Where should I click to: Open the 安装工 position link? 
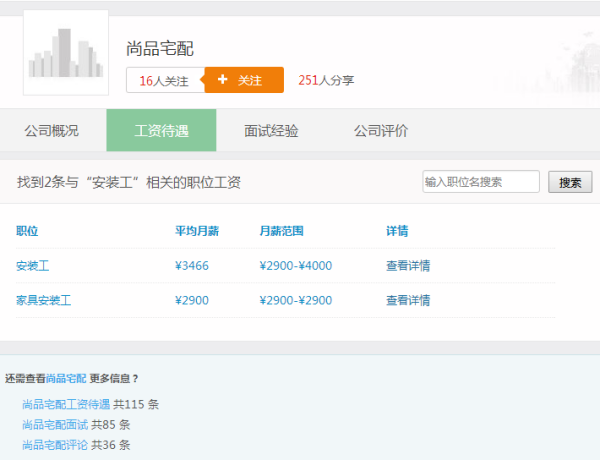(33, 266)
